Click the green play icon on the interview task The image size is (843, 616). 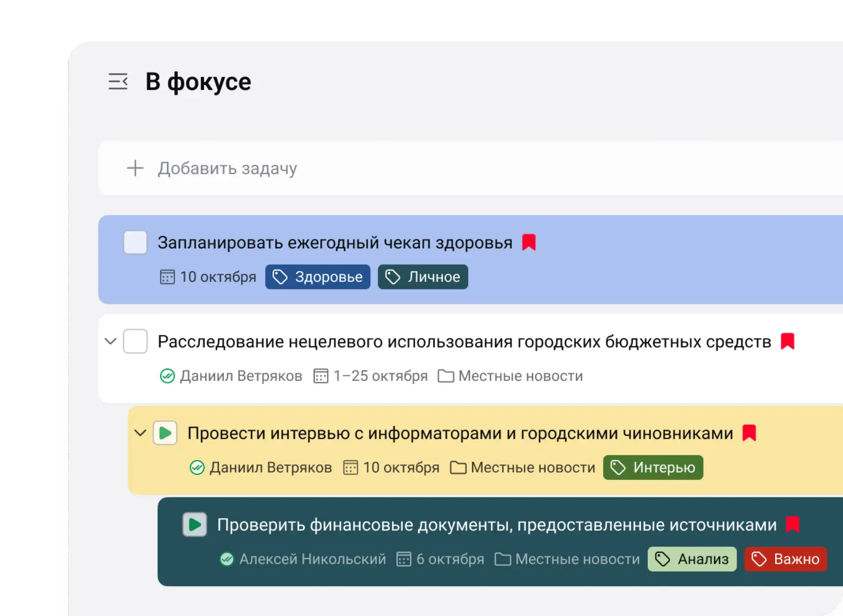coord(164,433)
